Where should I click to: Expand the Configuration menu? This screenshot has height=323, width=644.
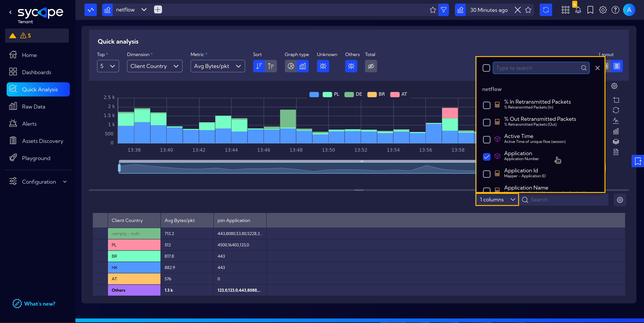(x=38, y=182)
